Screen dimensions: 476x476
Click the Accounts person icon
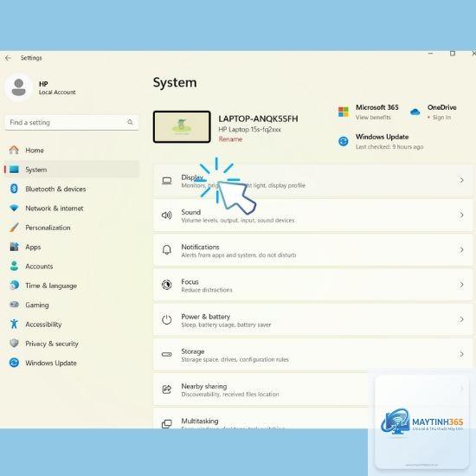pyautogui.click(x=14, y=266)
